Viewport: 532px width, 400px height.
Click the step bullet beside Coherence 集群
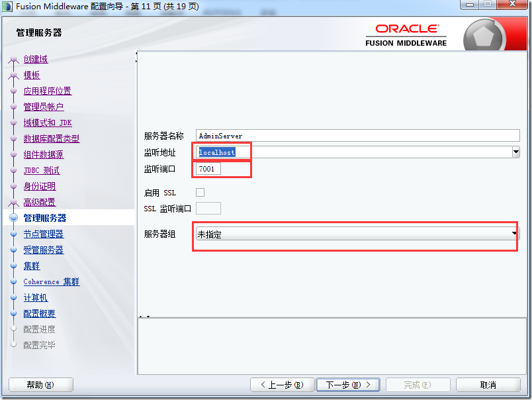click(x=14, y=281)
